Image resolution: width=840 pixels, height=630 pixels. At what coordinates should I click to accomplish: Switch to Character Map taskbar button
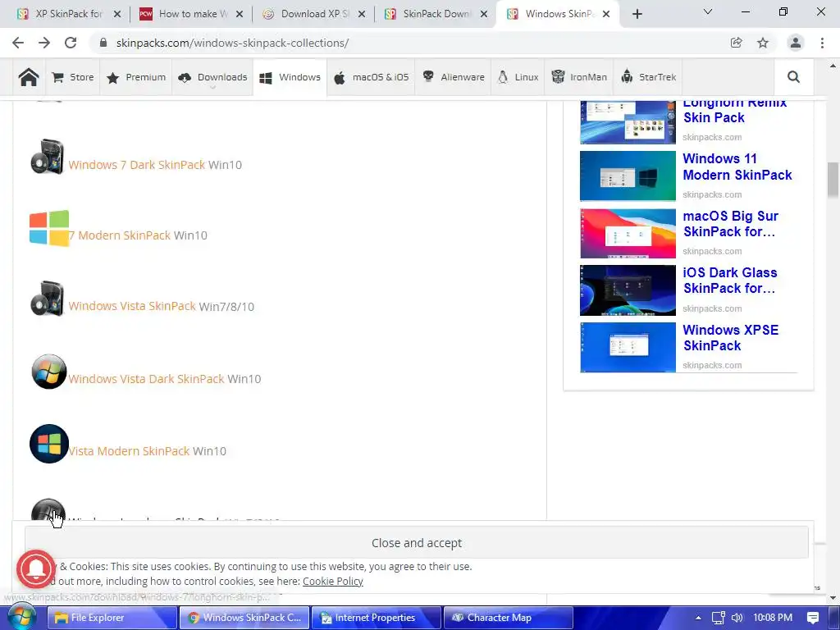pos(509,618)
